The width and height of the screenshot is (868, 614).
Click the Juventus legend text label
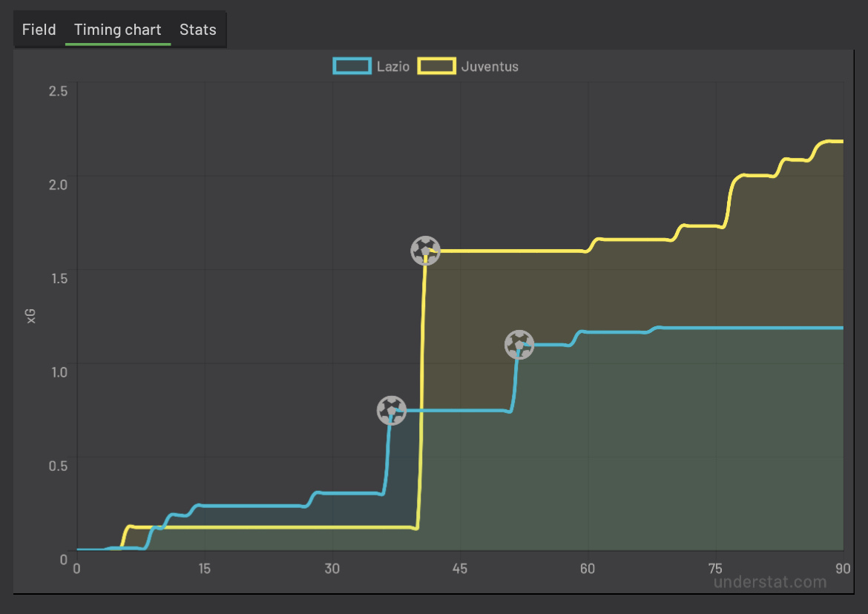pos(490,67)
